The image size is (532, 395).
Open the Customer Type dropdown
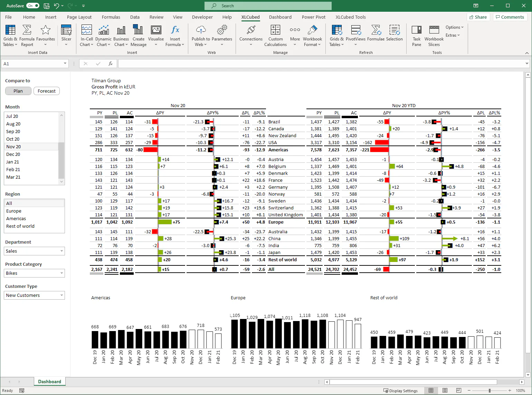(x=35, y=295)
